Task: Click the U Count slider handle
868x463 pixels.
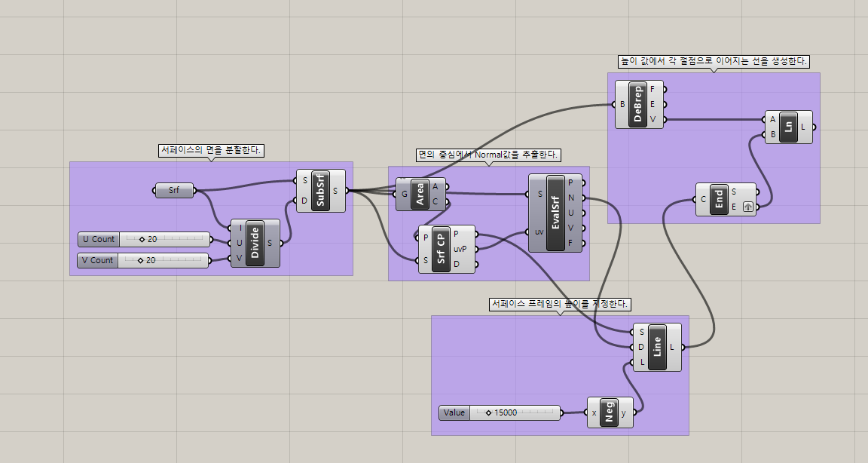Action: pos(142,239)
